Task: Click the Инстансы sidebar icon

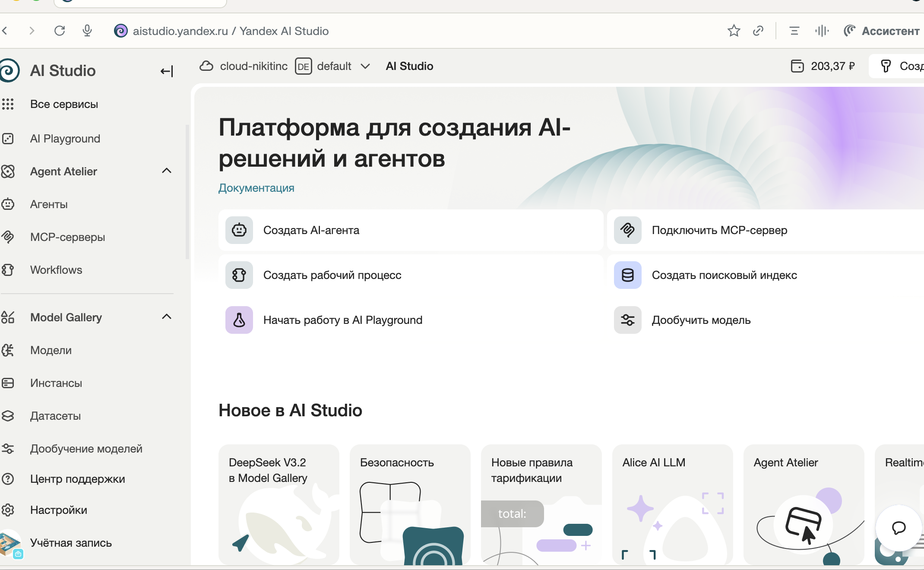Action: pos(8,383)
